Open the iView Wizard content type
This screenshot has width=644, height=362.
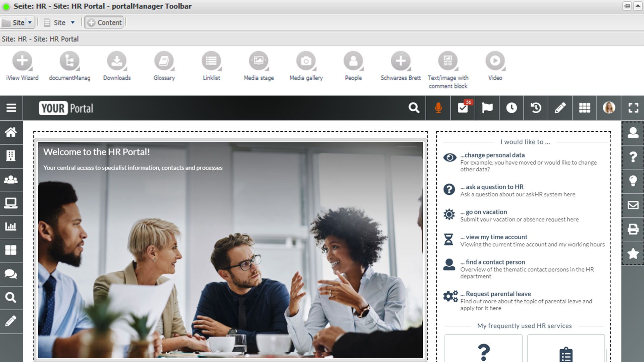[x=22, y=61]
